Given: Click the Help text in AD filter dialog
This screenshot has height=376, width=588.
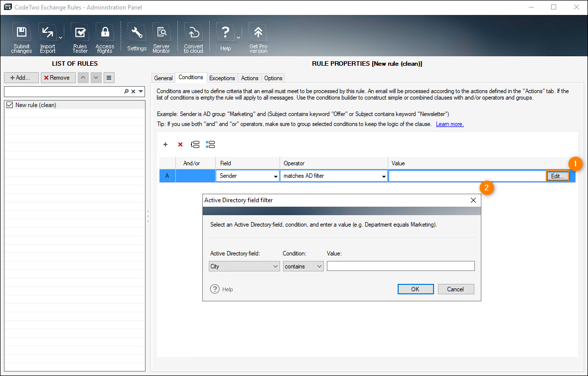Looking at the screenshot, I should tap(228, 289).
